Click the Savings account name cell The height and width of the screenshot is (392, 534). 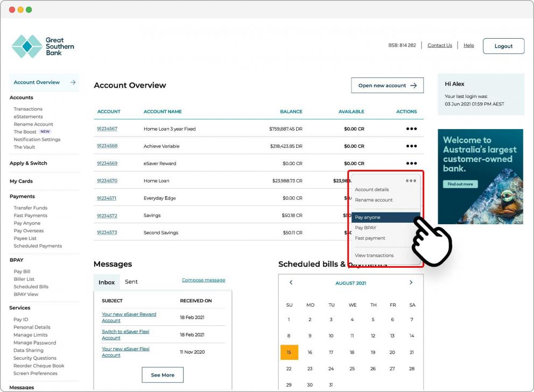[152, 216]
